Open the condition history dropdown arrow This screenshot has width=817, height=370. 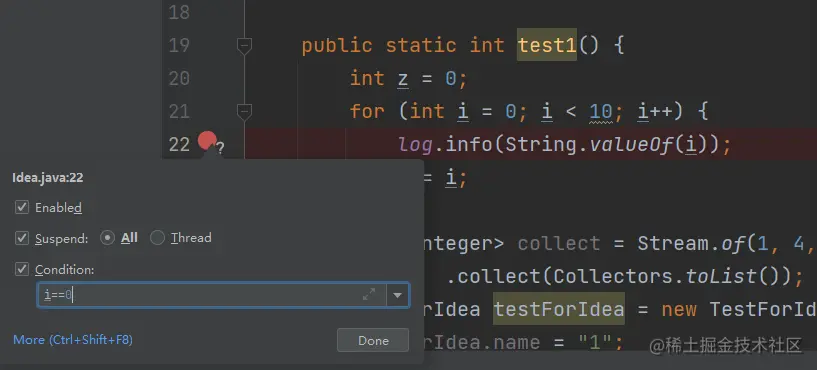pyautogui.click(x=398, y=295)
